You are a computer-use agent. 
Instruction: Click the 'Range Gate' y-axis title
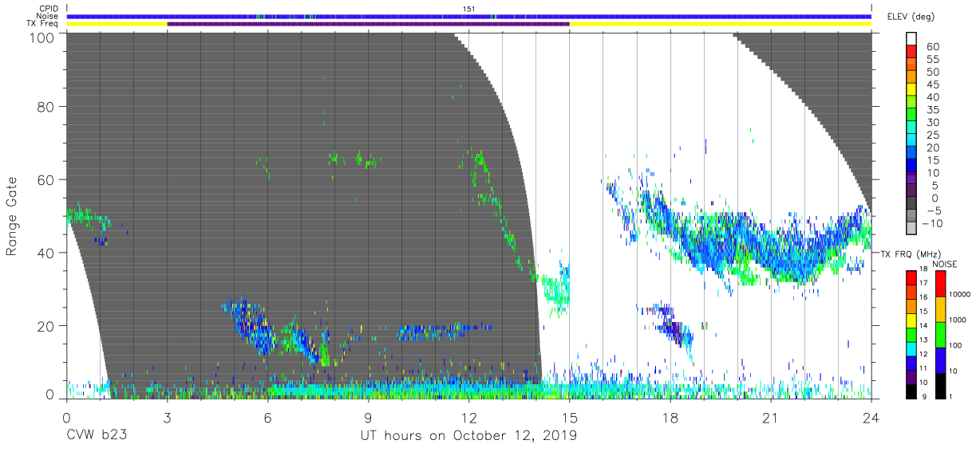coord(12,216)
